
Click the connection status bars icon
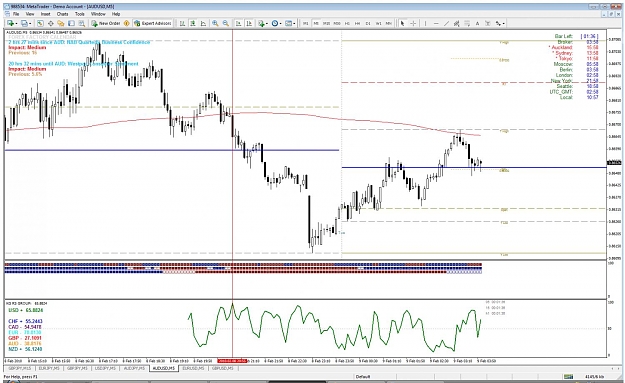tap(568, 376)
